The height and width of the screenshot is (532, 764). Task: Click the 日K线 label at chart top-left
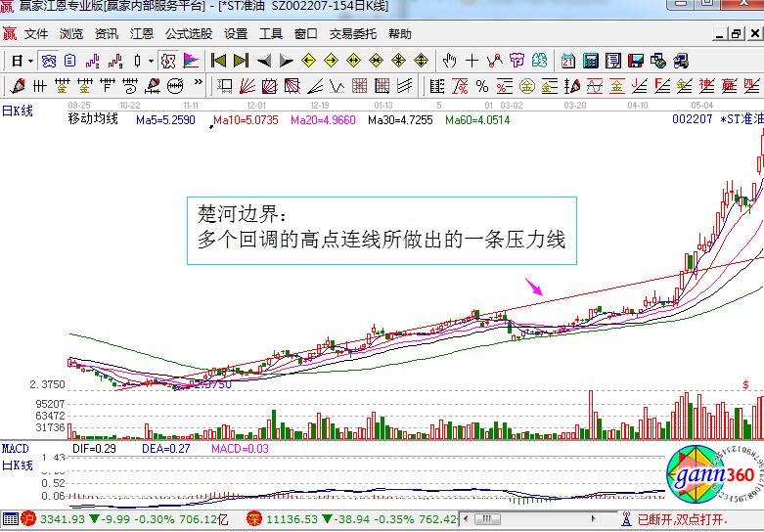tap(17, 111)
